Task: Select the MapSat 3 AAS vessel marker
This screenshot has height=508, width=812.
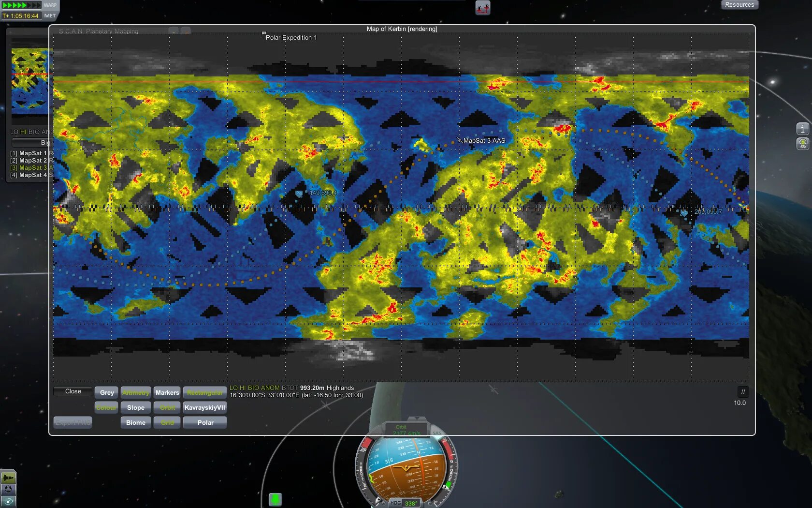Action: click(x=460, y=140)
